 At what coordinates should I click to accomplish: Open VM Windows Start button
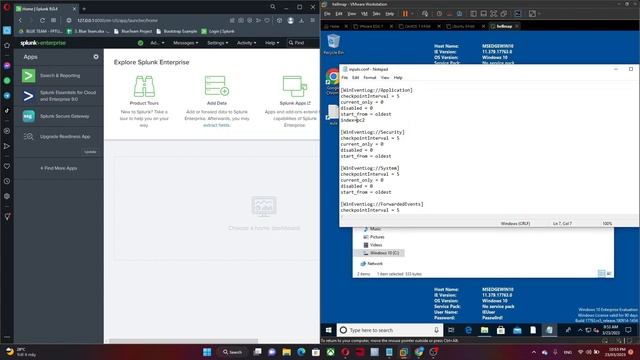(x=329, y=330)
